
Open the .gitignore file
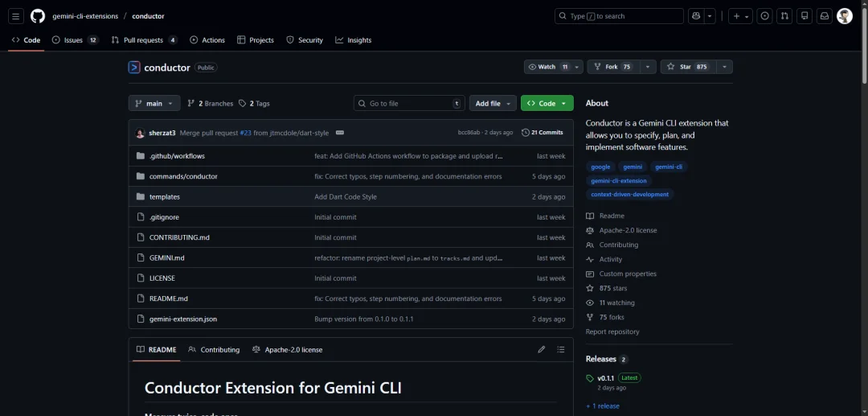point(164,217)
